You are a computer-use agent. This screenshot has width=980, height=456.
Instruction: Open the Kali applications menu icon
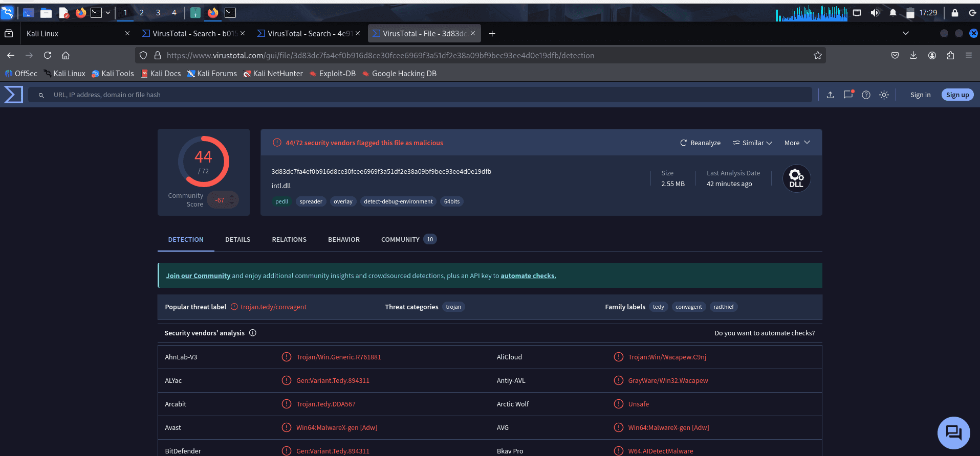(x=7, y=13)
